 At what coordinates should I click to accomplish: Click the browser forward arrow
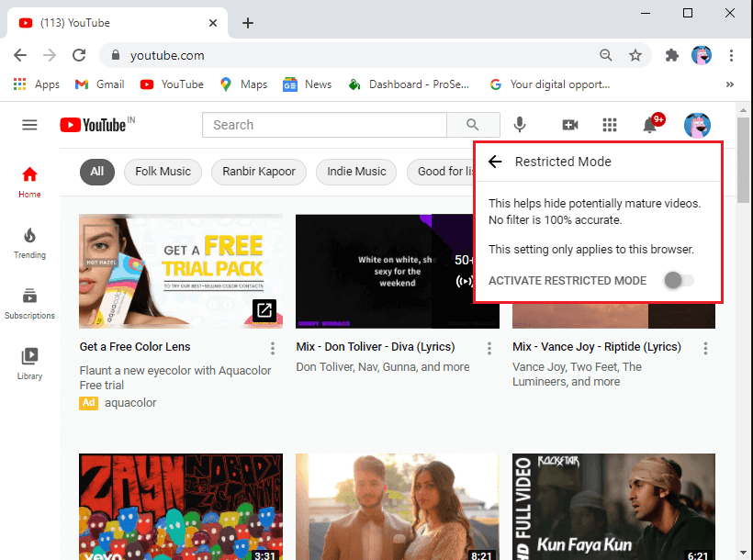[50, 55]
